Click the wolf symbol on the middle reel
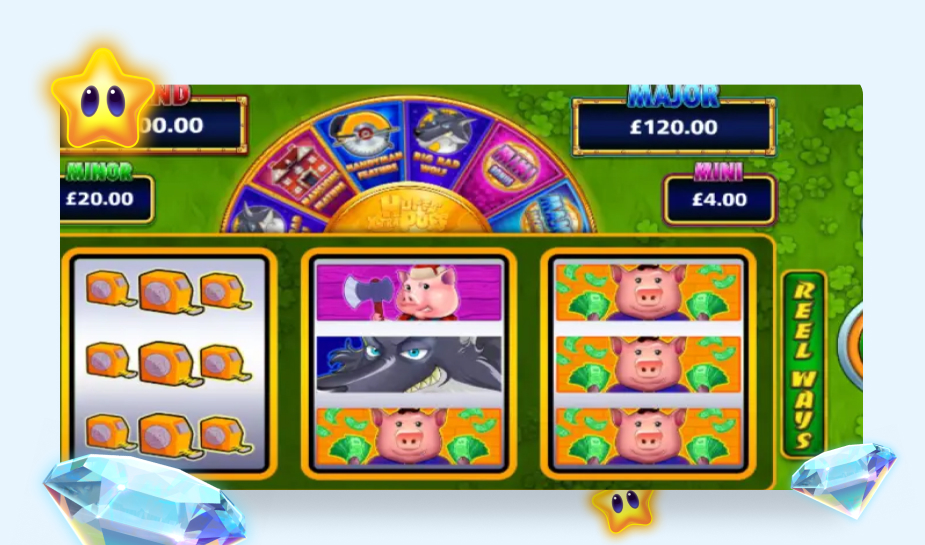925x545 pixels. pos(409,365)
